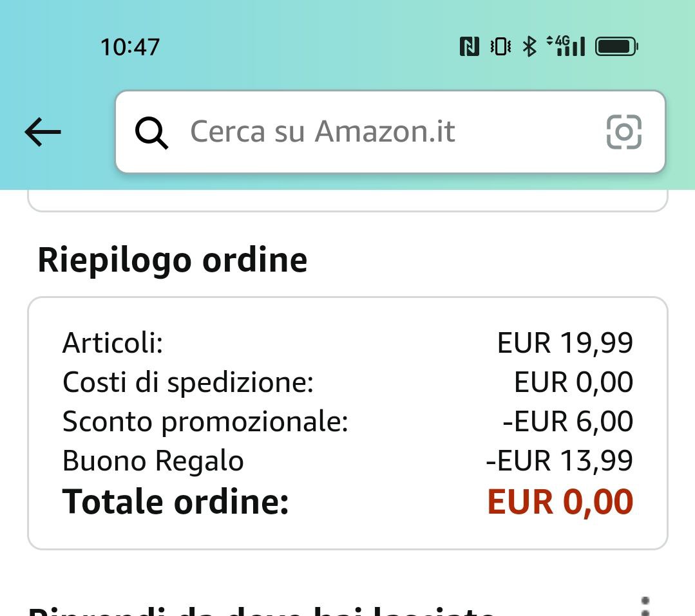Screen dimensions: 695x616
Task: Tap the back arrow
Action: pyautogui.click(x=43, y=132)
